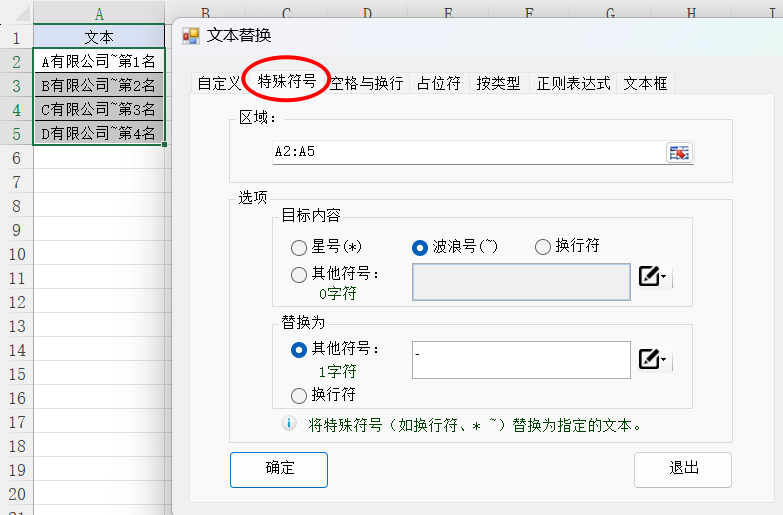Select 换行符 under 替换为
Viewport: 783px width, 515px height.
coord(299,395)
